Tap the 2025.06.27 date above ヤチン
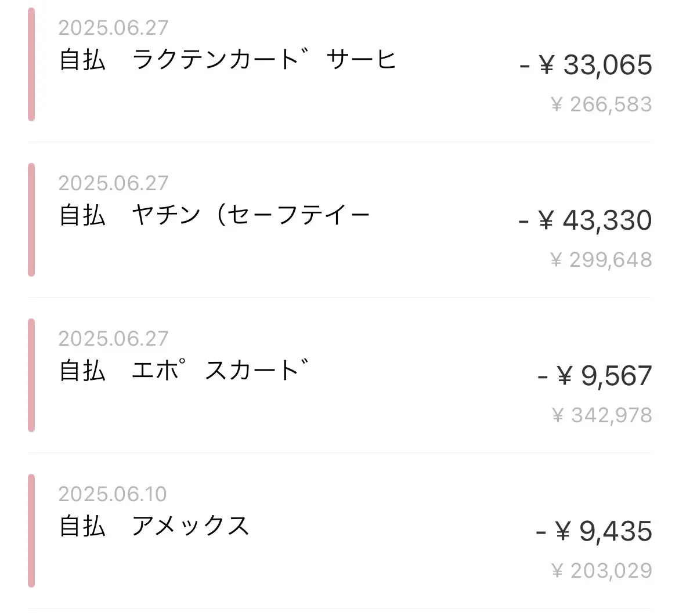This screenshot has width=679, height=616. (x=113, y=183)
